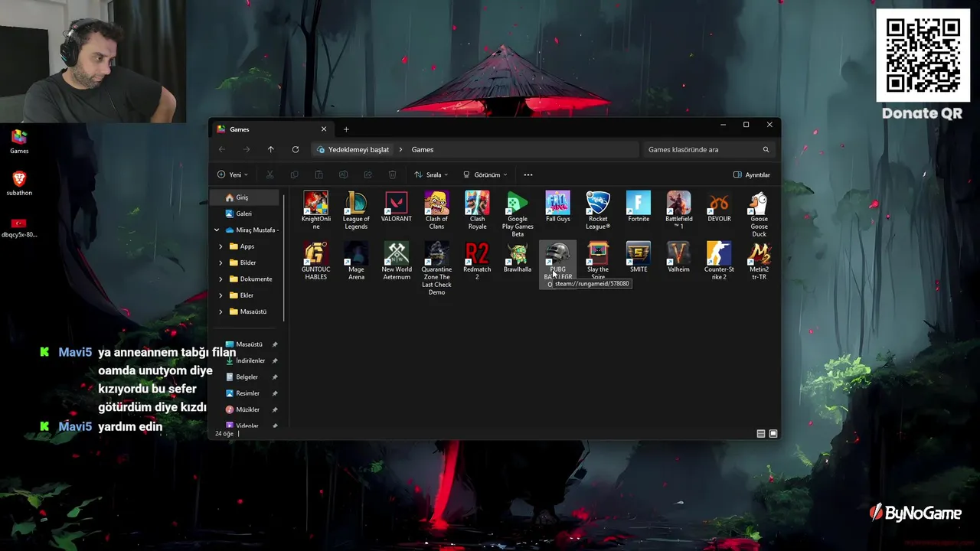Select the DEVOUR game shortcut

click(719, 207)
